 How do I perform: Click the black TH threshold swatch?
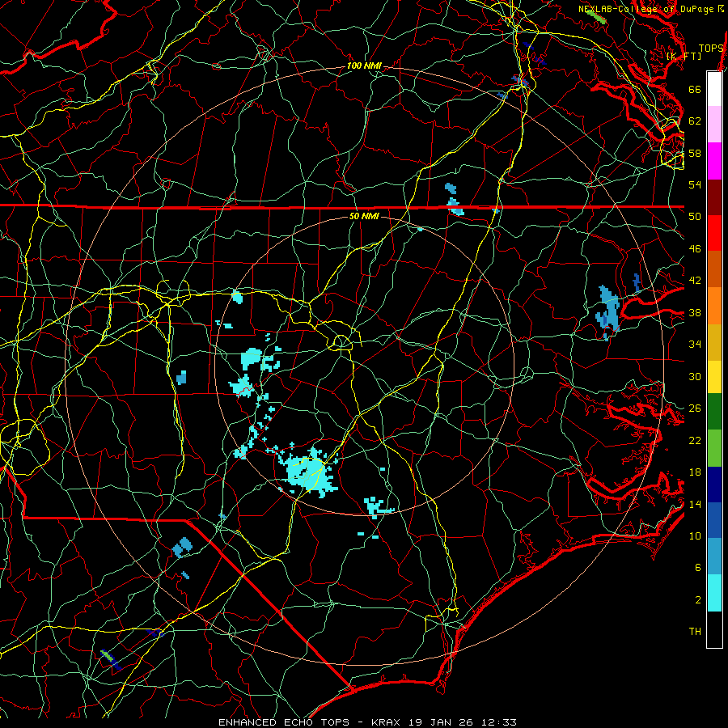point(714,629)
